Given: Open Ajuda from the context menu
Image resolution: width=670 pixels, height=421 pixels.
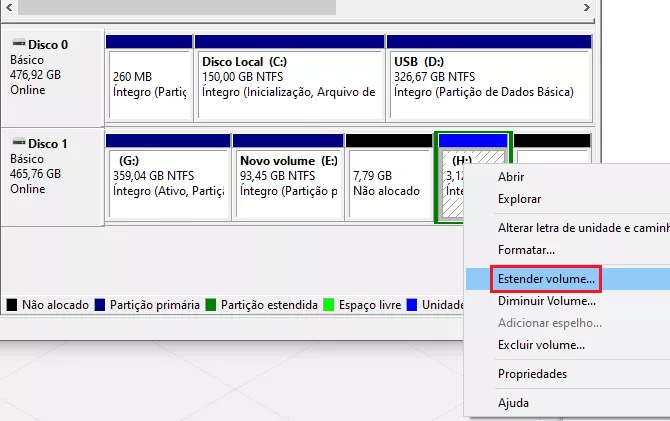Looking at the screenshot, I should [x=513, y=403].
